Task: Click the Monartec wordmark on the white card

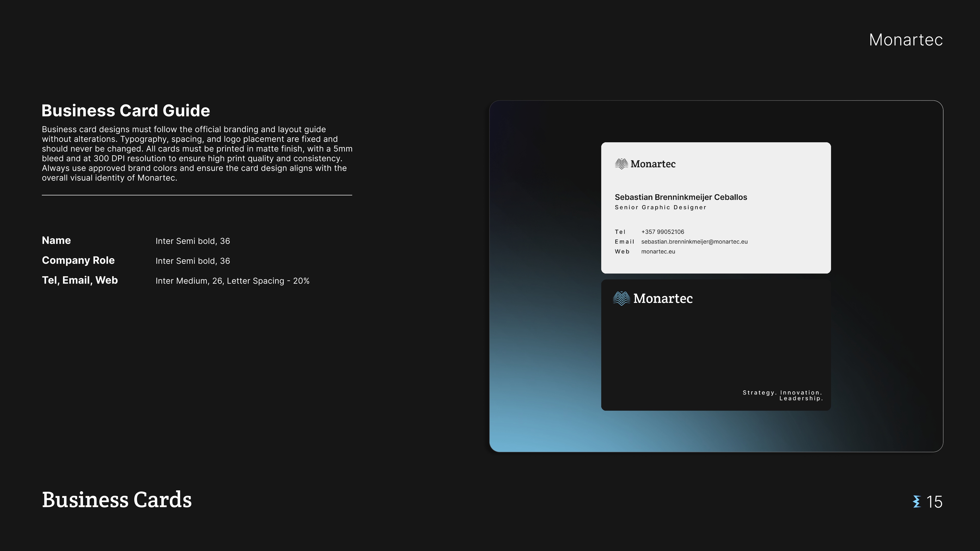Action: point(653,164)
